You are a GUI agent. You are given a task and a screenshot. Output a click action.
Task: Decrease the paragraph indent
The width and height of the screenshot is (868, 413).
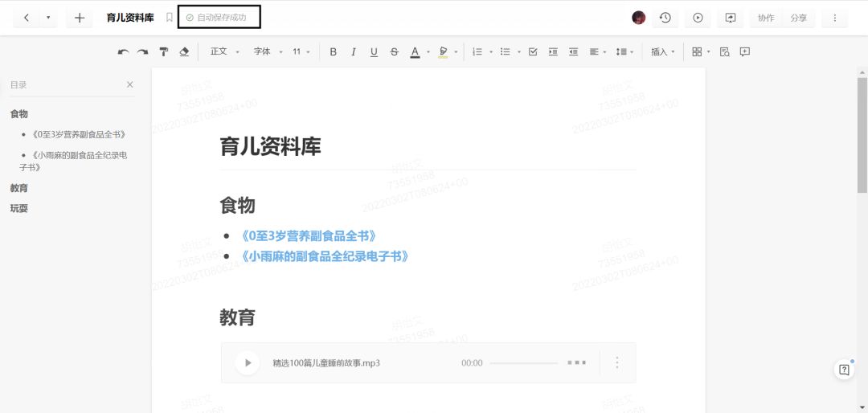574,51
